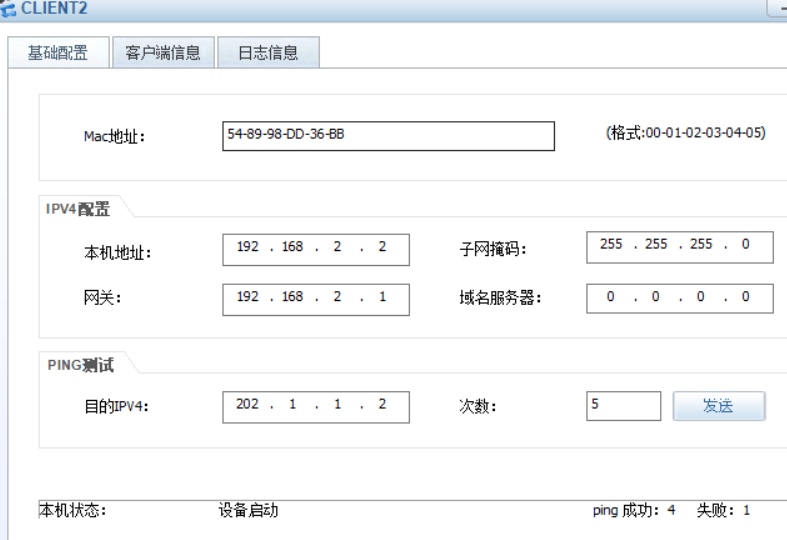Click the PING测试 section header
This screenshot has height=540, width=787.
pos(81,365)
